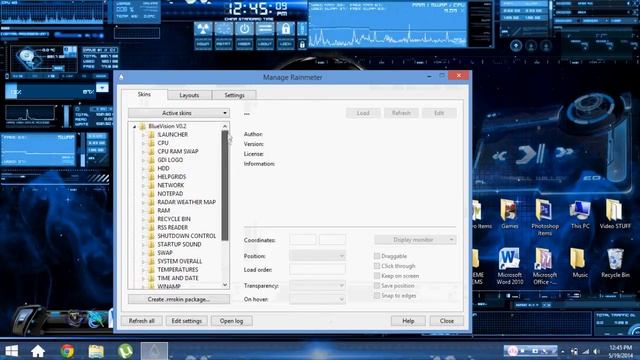Click Create .rmskin package button
This screenshot has width=640, height=360.
click(179, 299)
